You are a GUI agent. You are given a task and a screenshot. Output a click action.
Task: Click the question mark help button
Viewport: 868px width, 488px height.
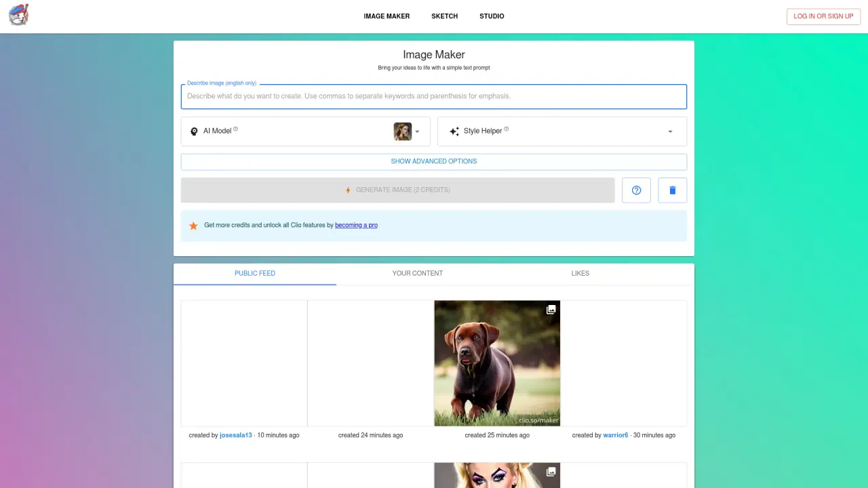[636, 190]
